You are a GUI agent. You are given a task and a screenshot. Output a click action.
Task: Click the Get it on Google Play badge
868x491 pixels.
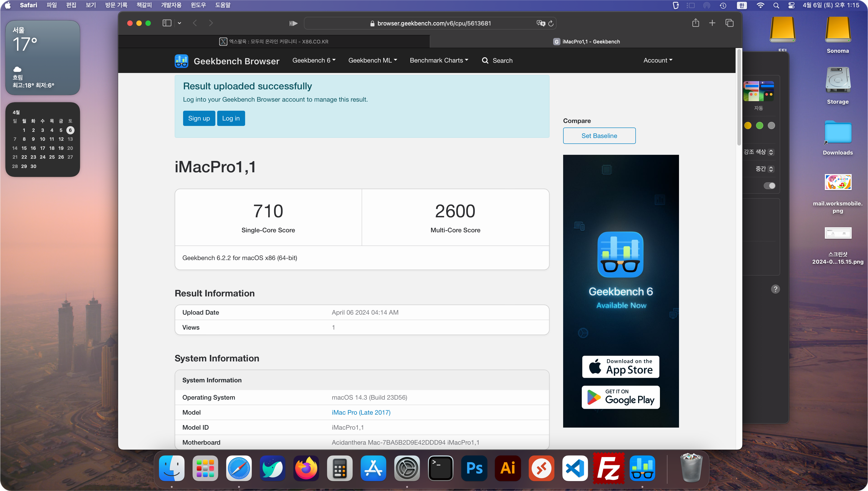pos(620,397)
